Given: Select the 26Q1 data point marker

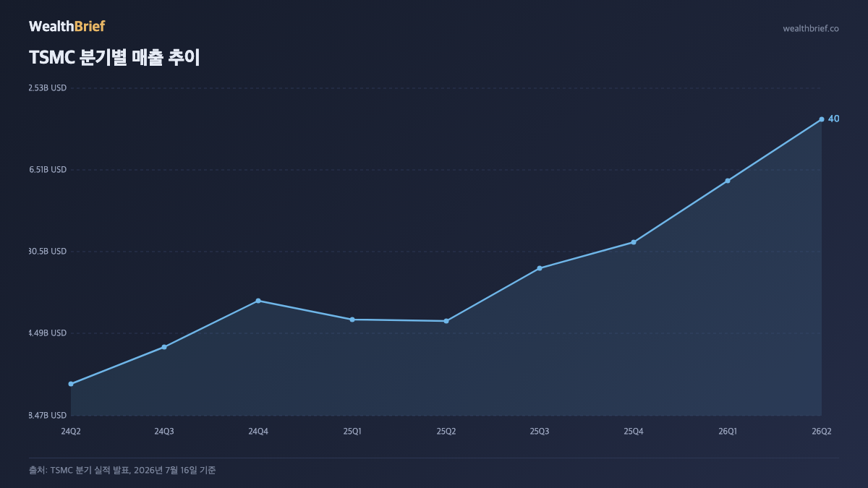Looking at the screenshot, I should (728, 181).
